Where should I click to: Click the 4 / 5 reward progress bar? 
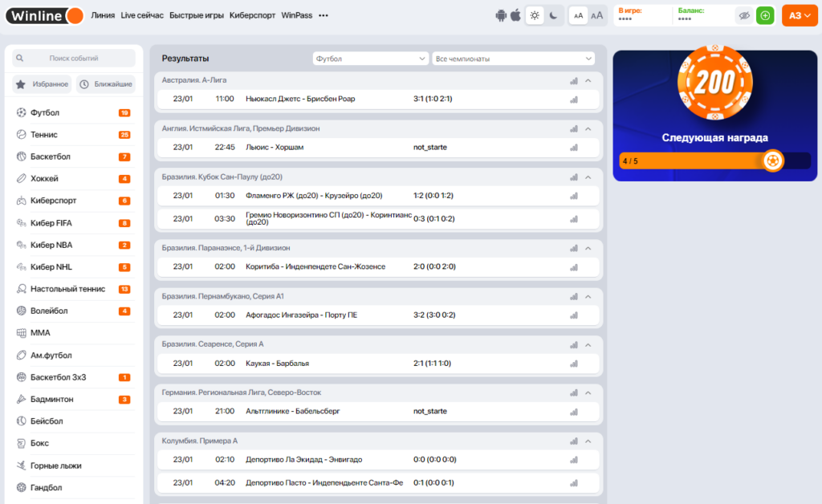[714, 161]
